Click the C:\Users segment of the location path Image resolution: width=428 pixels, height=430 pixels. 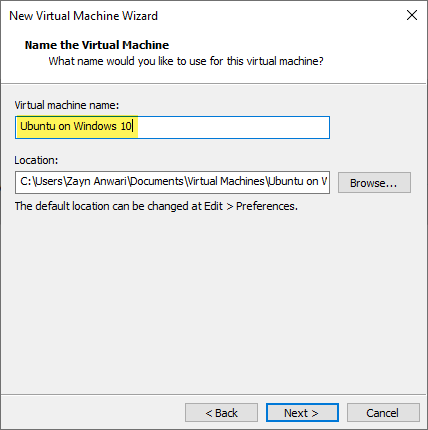41,181
